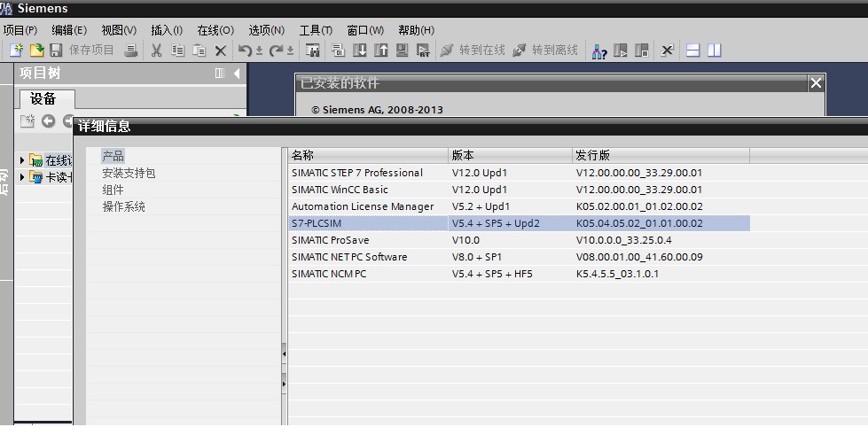
Task: Click the Start simulation monitor icon
Action: click(402, 50)
